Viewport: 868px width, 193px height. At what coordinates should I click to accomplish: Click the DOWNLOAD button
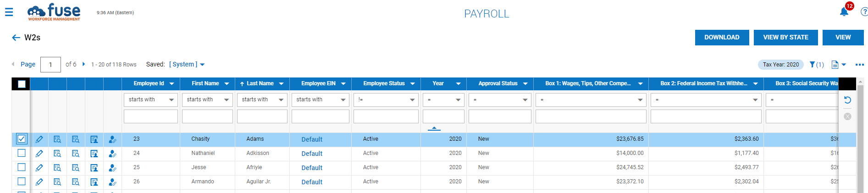coord(722,38)
